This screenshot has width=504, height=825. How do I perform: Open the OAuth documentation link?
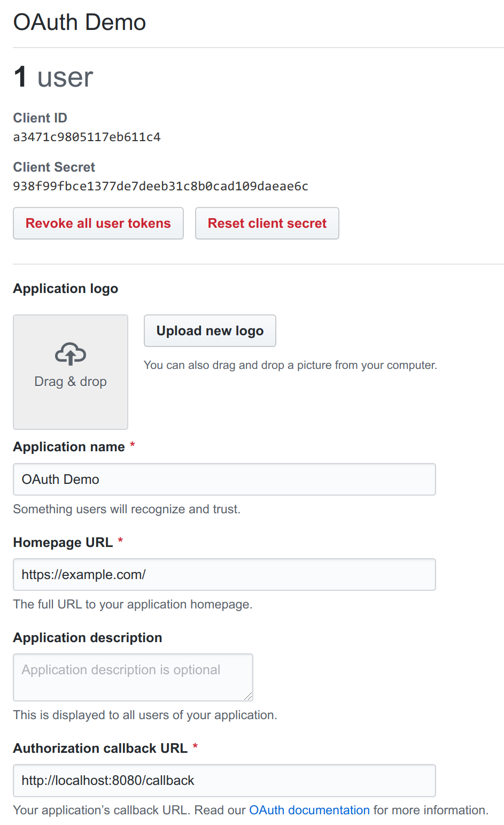309,810
